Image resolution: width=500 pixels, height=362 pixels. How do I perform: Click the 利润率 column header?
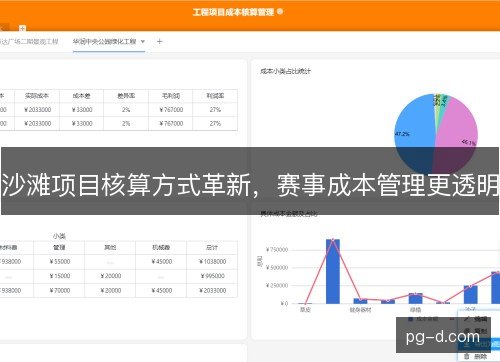tap(215, 96)
